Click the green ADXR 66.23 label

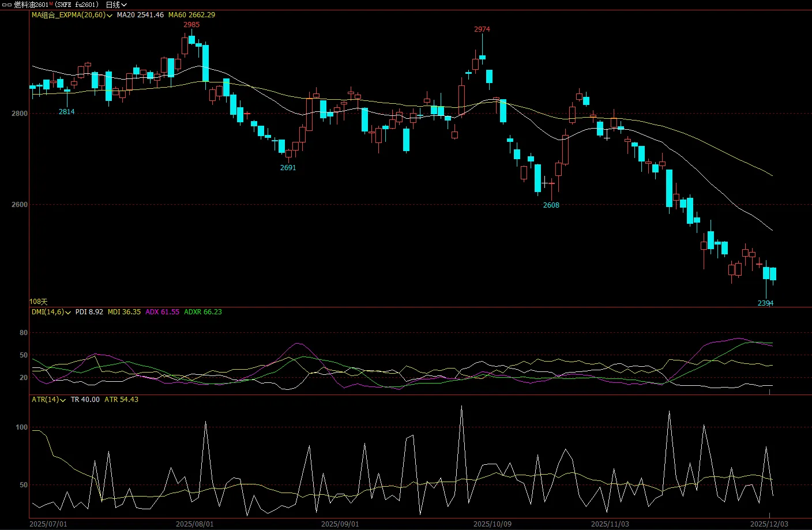tap(202, 312)
